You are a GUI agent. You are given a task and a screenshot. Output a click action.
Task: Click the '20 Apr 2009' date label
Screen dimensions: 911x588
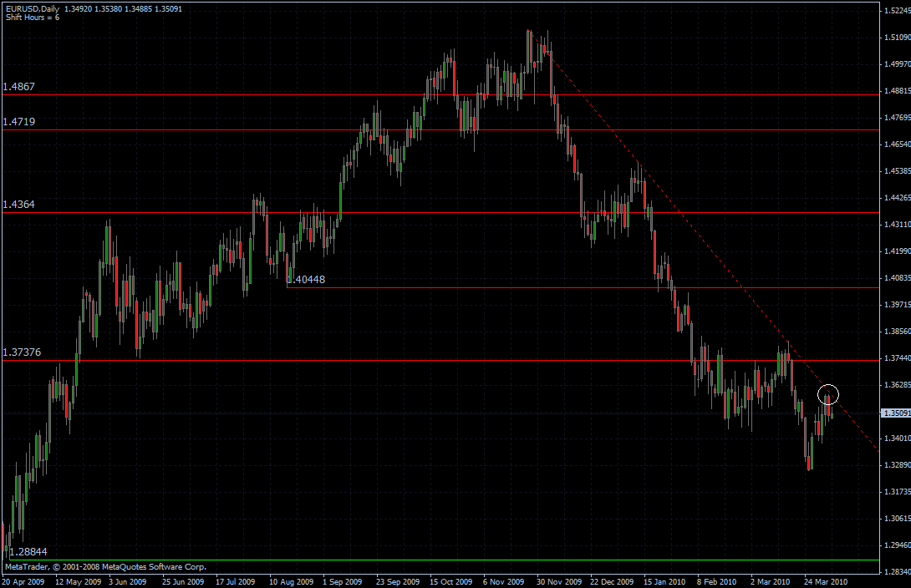(23, 581)
